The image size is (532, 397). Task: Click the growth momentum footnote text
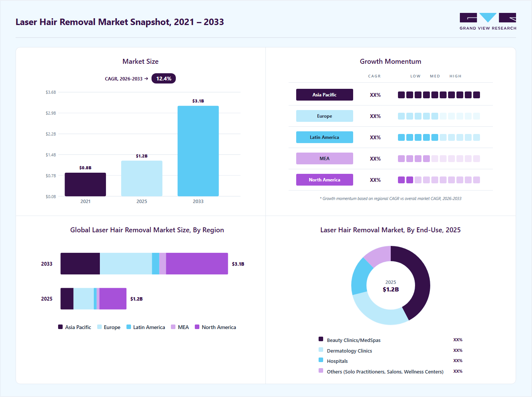coord(391,198)
